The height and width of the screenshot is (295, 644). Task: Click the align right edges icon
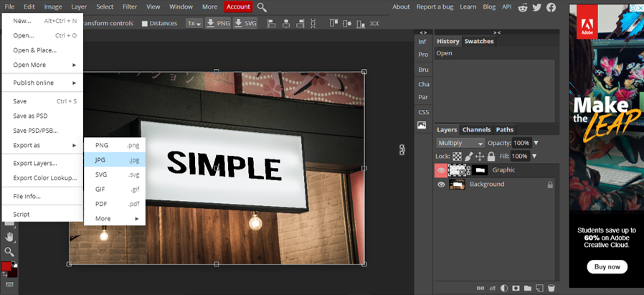pyautogui.click(x=300, y=24)
